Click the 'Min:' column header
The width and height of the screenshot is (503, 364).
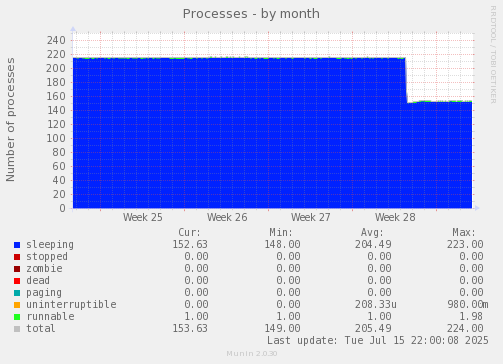[281, 232]
